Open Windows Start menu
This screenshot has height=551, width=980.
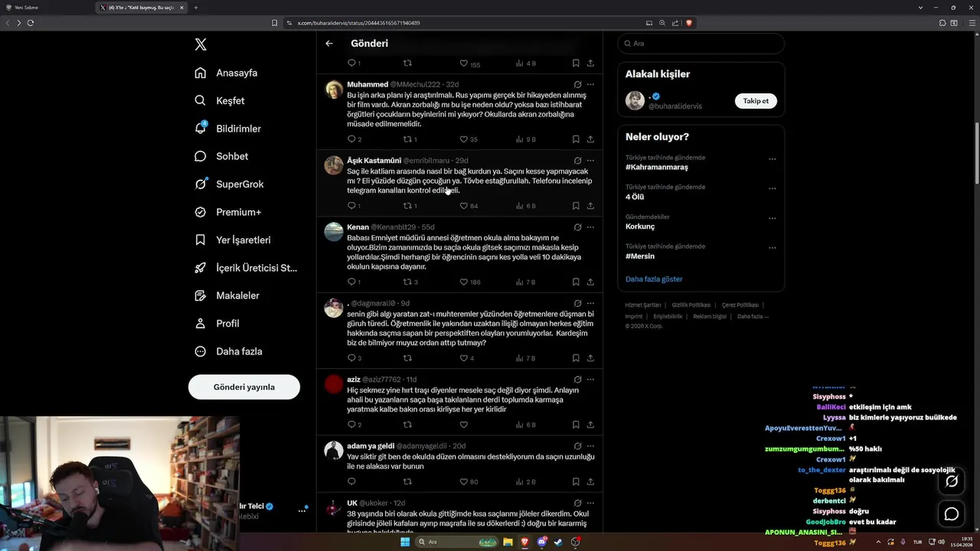click(405, 542)
